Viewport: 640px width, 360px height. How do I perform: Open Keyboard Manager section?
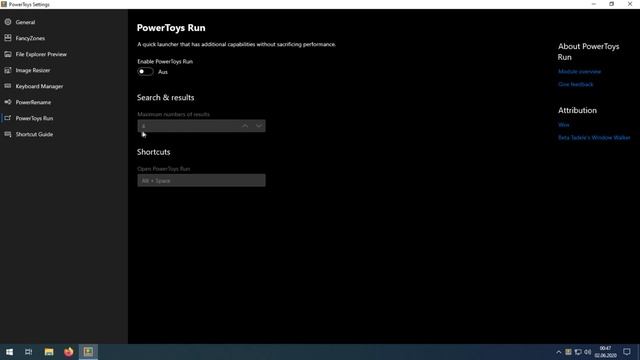(x=39, y=87)
